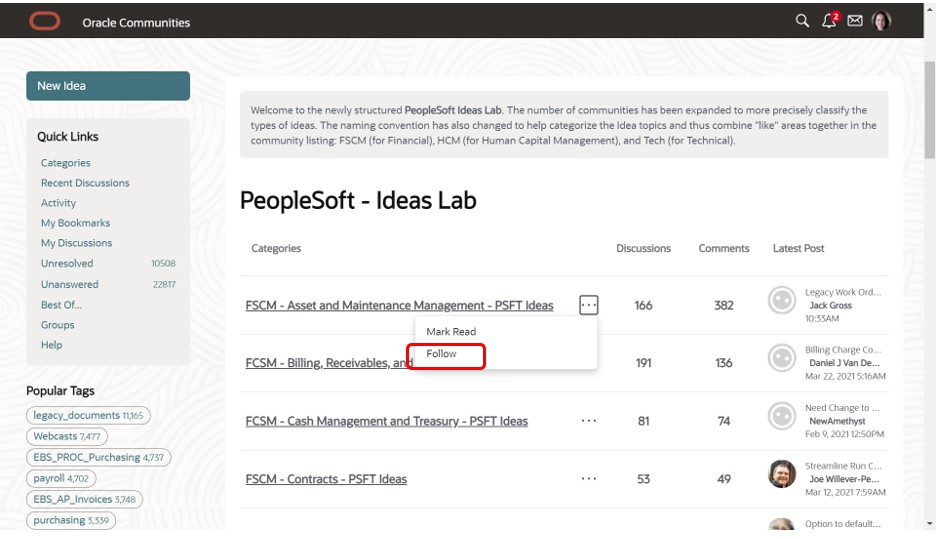
Task: Click Joe Willever's profile photo
Action: click(781, 474)
